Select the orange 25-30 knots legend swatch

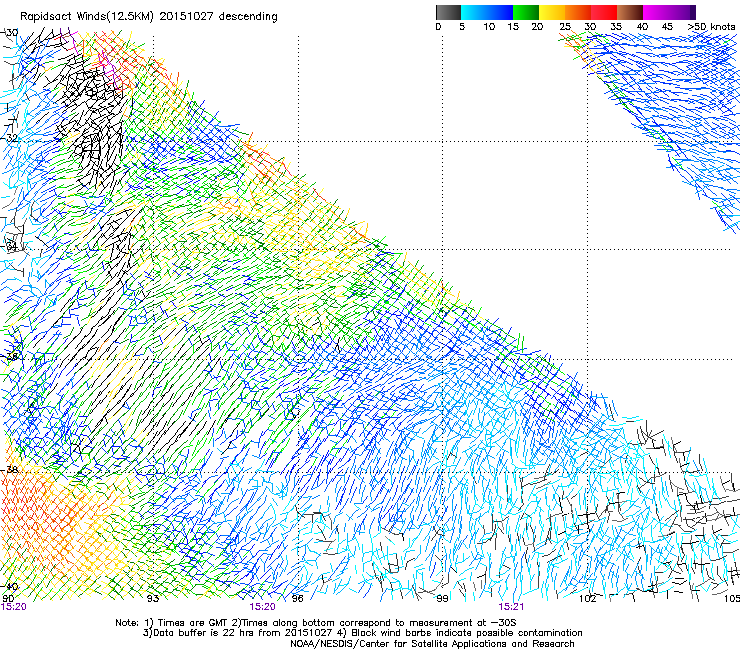(x=578, y=12)
